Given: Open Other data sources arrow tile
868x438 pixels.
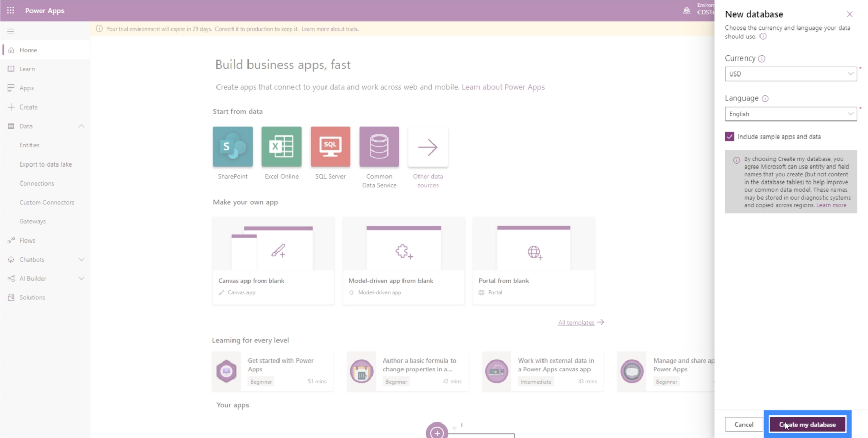Looking at the screenshot, I should coord(428,147).
